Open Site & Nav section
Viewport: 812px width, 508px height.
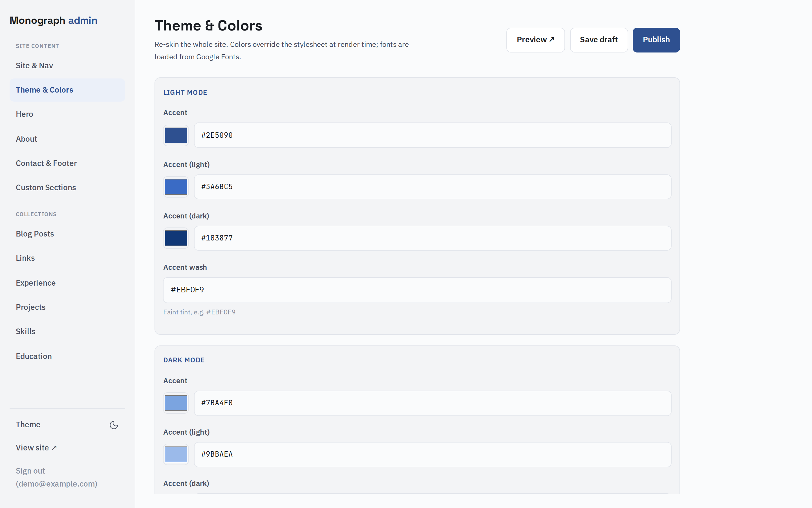point(67,65)
